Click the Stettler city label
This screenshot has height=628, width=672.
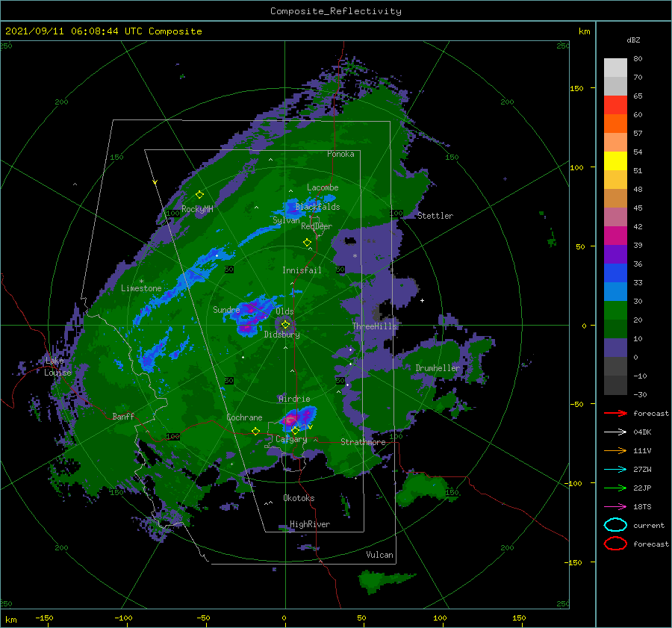tap(435, 216)
